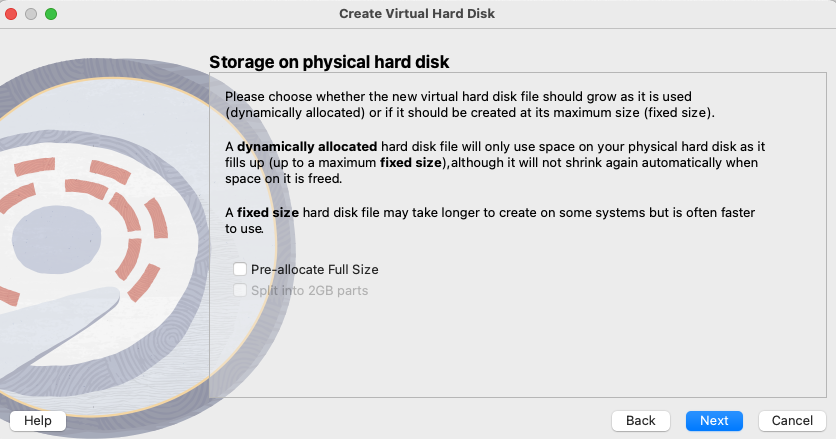The image size is (836, 439).
Task: Click the bold fixed size text in the last paragraph
Action: pos(268,212)
